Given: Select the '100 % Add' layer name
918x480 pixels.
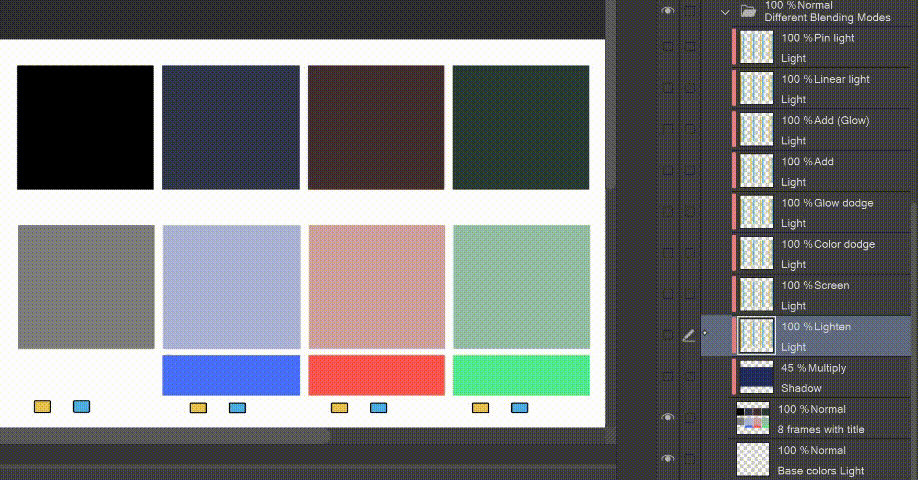Looking at the screenshot, I should pyautogui.click(x=807, y=162).
